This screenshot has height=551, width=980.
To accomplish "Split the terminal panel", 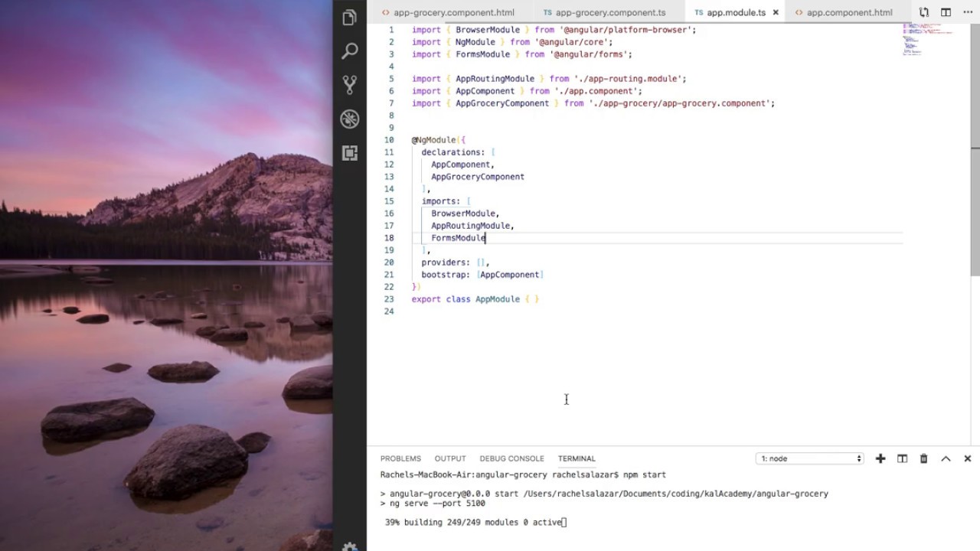I will pyautogui.click(x=902, y=458).
